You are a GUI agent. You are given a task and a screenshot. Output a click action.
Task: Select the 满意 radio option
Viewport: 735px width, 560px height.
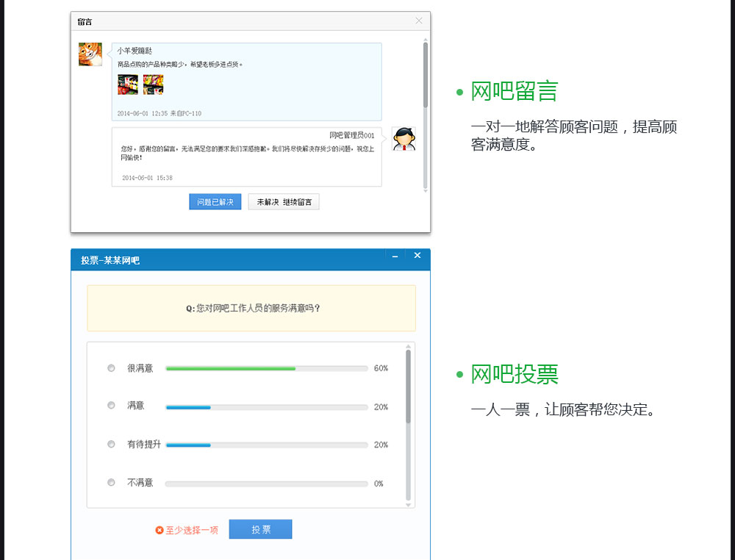(x=112, y=406)
